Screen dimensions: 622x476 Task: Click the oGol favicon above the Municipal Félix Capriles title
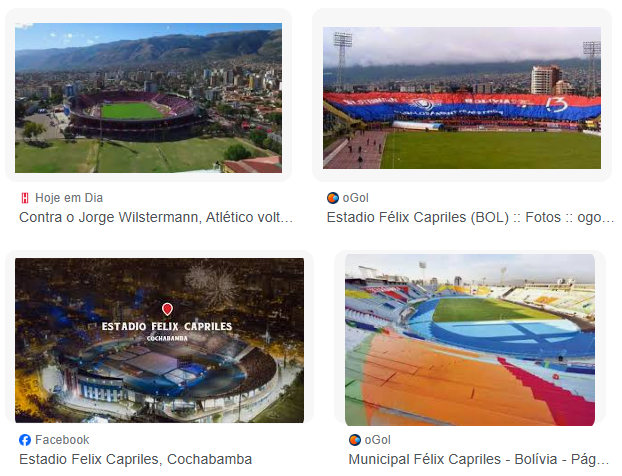click(x=355, y=440)
